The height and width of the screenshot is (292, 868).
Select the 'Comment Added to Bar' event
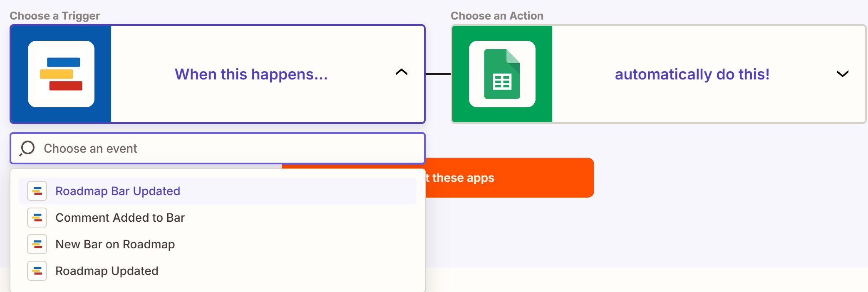point(218,218)
